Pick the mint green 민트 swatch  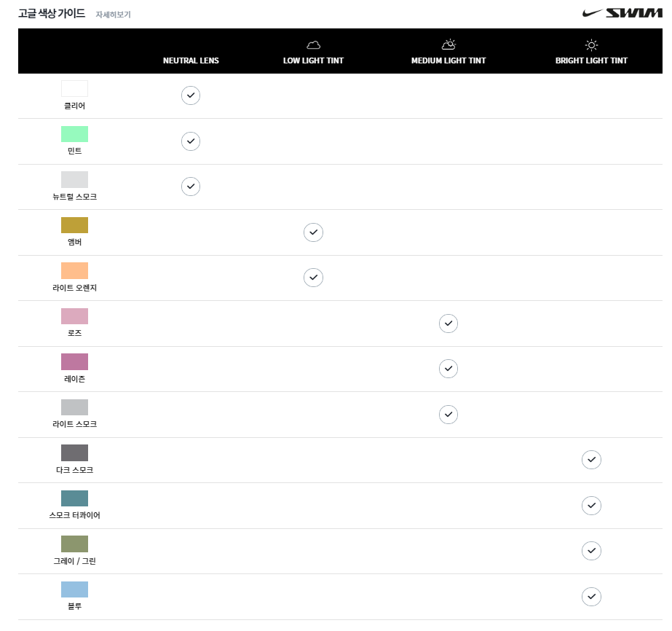[74, 134]
